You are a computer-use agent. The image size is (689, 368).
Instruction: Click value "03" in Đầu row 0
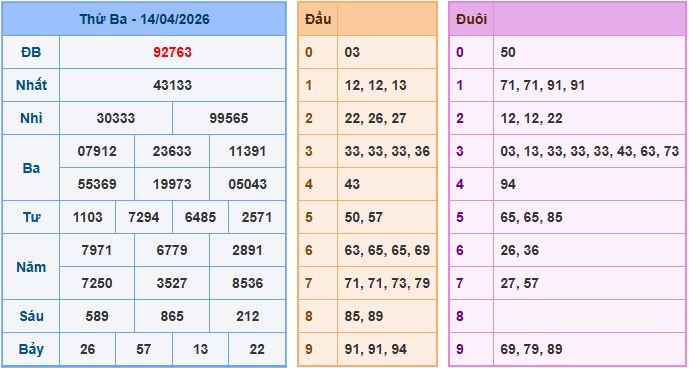click(352, 52)
